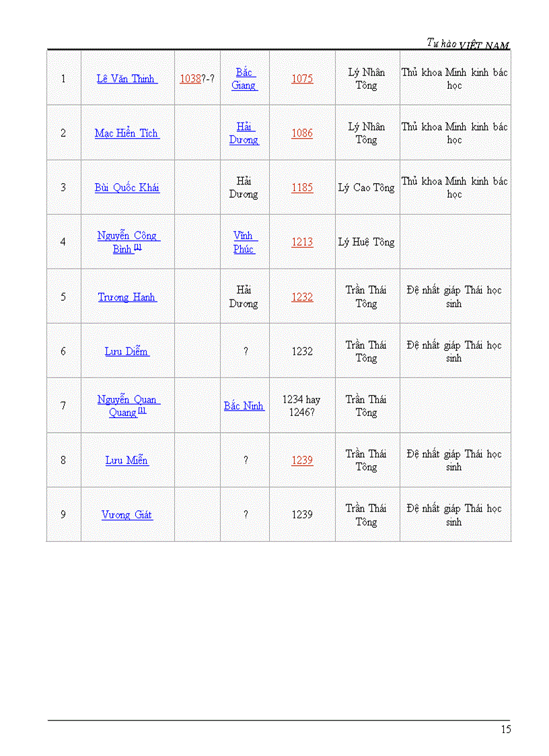Click the underlined red 1239 link

302,460
